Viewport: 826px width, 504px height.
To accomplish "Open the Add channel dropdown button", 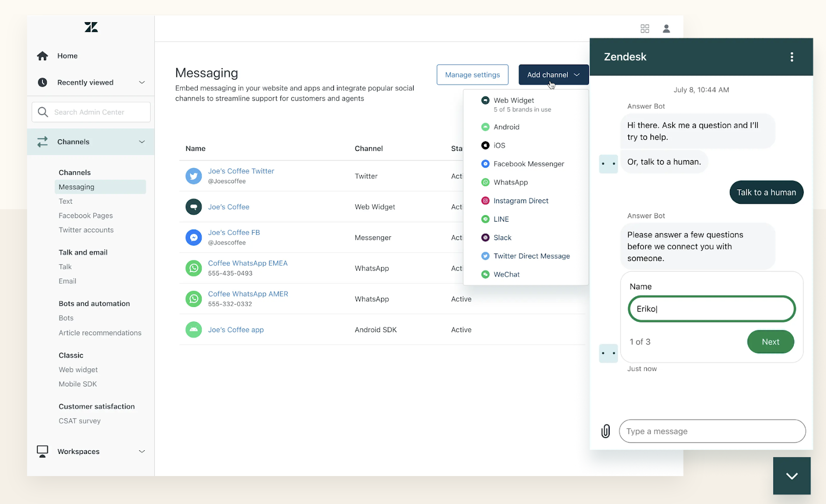I will (x=553, y=75).
